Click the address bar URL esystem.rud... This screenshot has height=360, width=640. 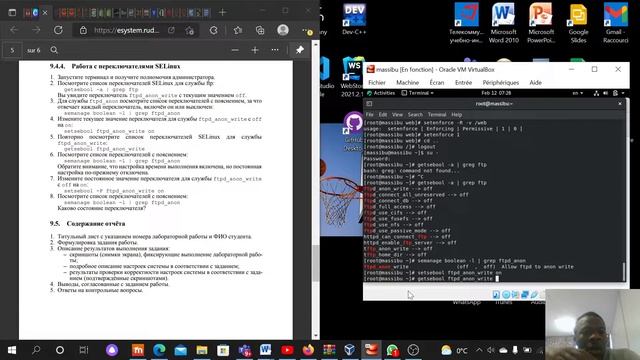click(x=127, y=30)
